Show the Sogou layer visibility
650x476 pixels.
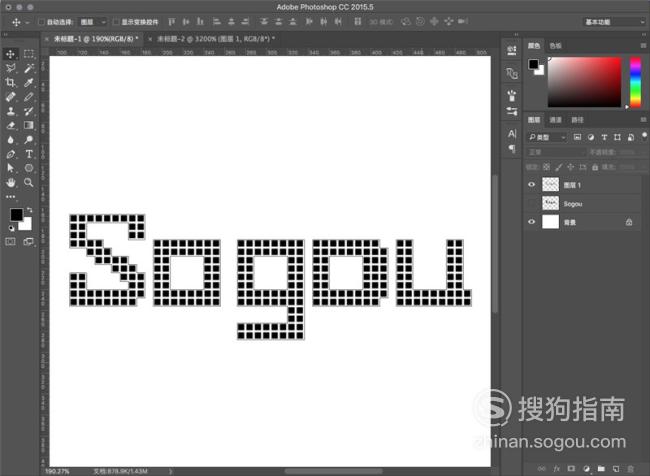[531, 204]
